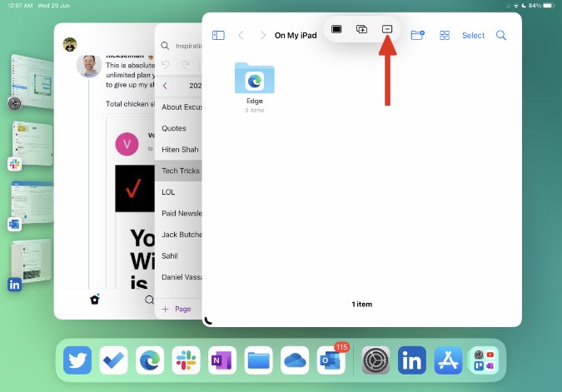Go back in Files navigation
Viewport: 562px width, 392px height.
click(241, 35)
